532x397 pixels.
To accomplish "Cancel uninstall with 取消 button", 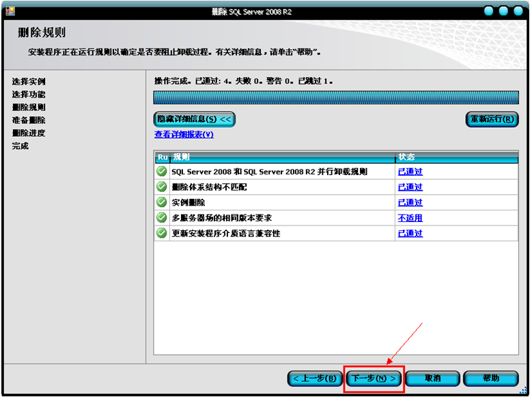I will pyautogui.click(x=432, y=379).
